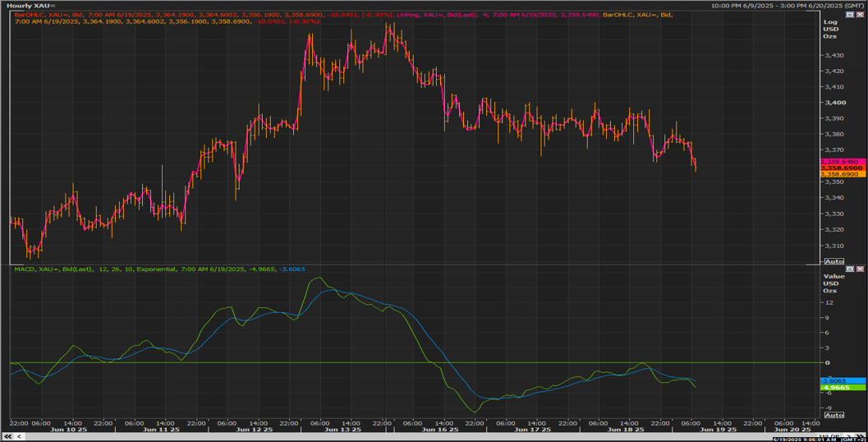Viewport: 868px width, 442px height.
Task: Select the Hourly XAU= chart title
Action: click(x=31, y=6)
